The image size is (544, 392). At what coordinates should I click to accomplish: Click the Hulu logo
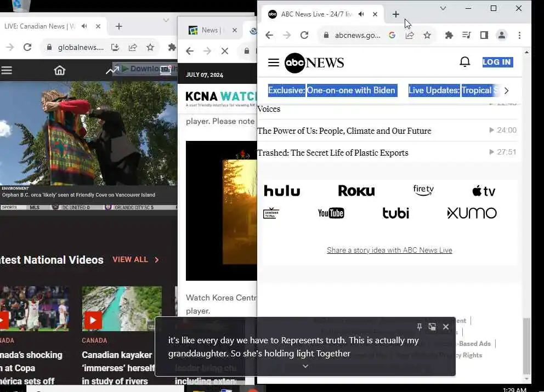coord(282,191)
